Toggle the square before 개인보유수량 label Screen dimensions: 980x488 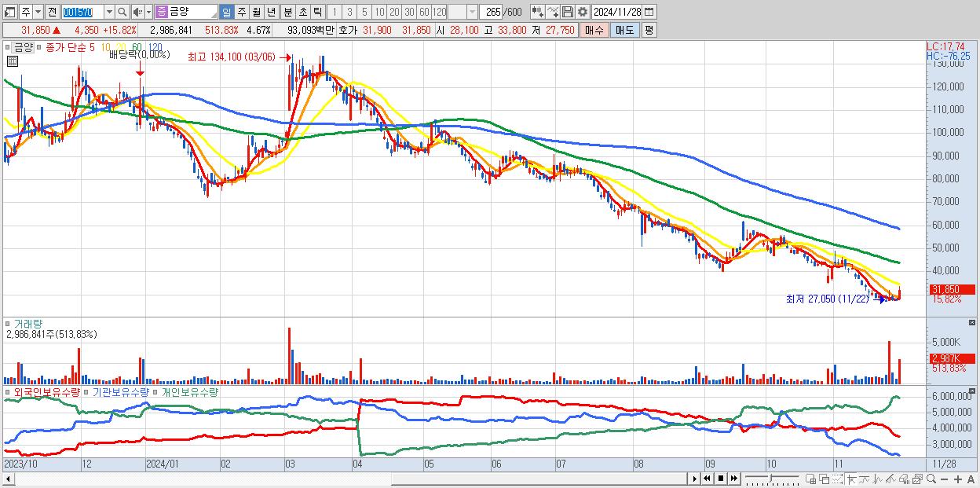tap(155, 392)
